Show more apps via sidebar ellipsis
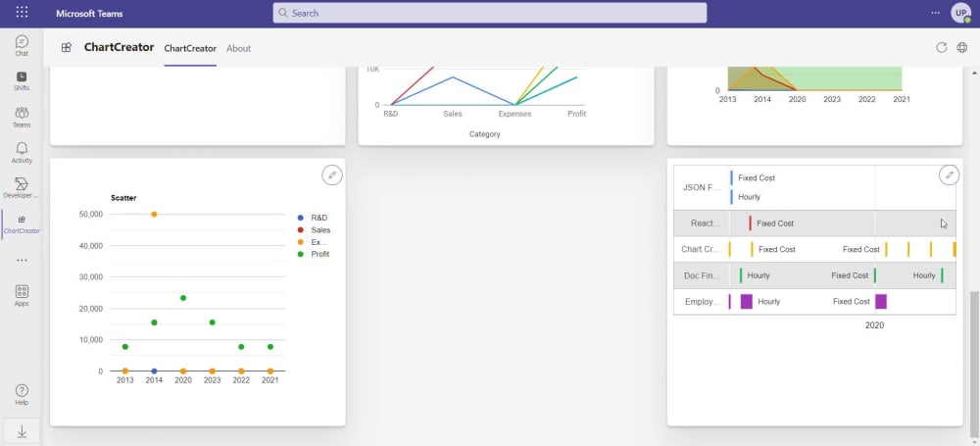The image size is (980, 446). [22, 260]
